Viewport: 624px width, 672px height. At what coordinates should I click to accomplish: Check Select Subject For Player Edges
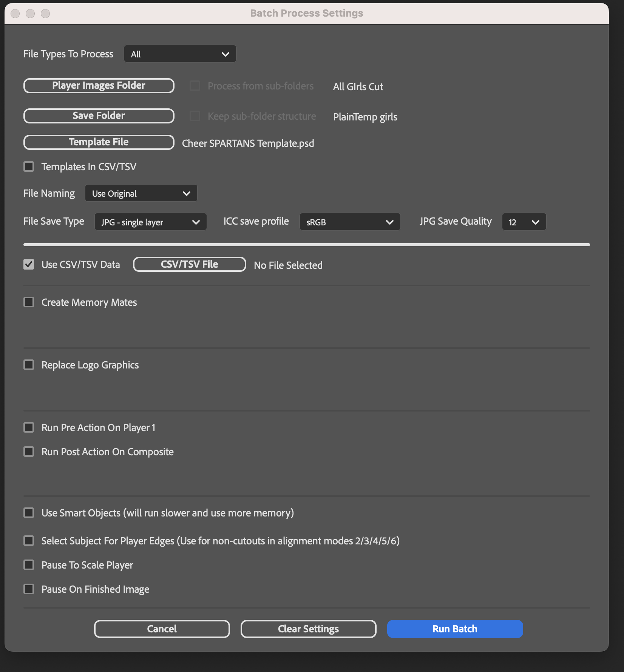tap(29, 541)
